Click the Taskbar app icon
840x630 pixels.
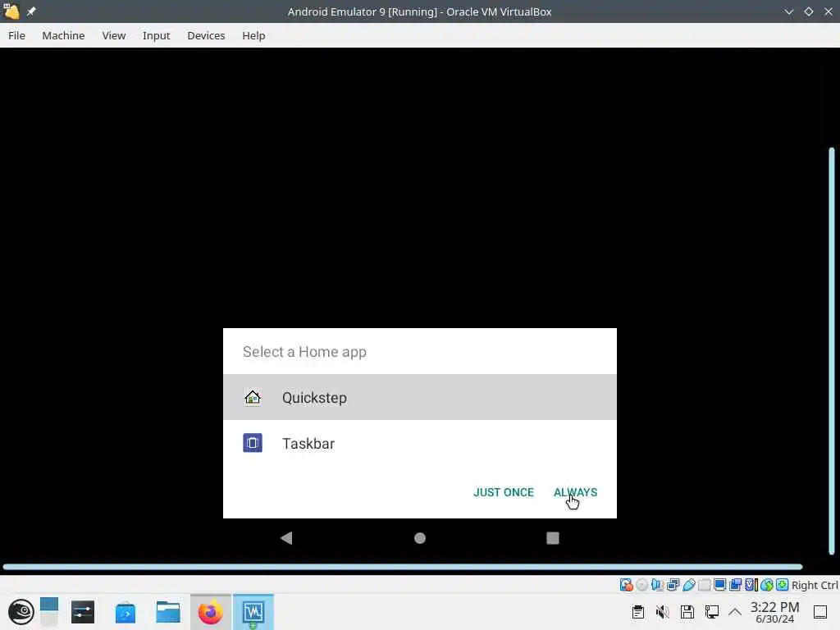[253, 443]
